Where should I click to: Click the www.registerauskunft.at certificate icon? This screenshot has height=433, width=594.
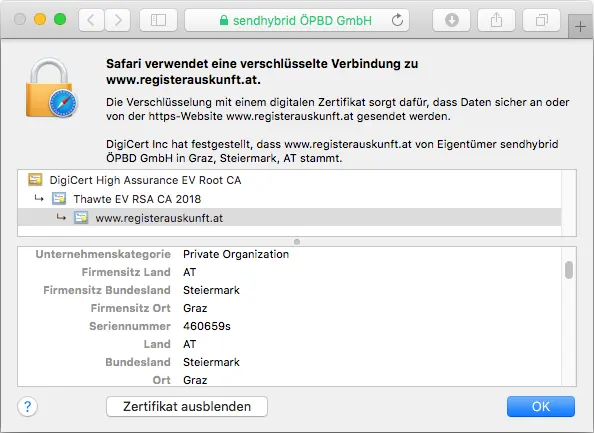coord(81,217)
